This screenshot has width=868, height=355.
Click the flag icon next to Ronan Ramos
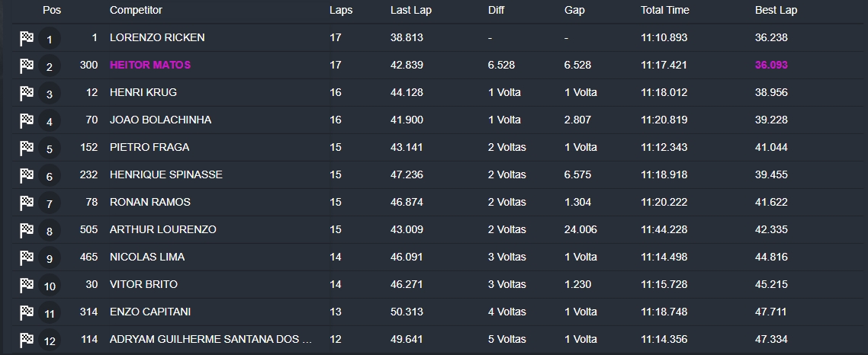click(27, 203)
